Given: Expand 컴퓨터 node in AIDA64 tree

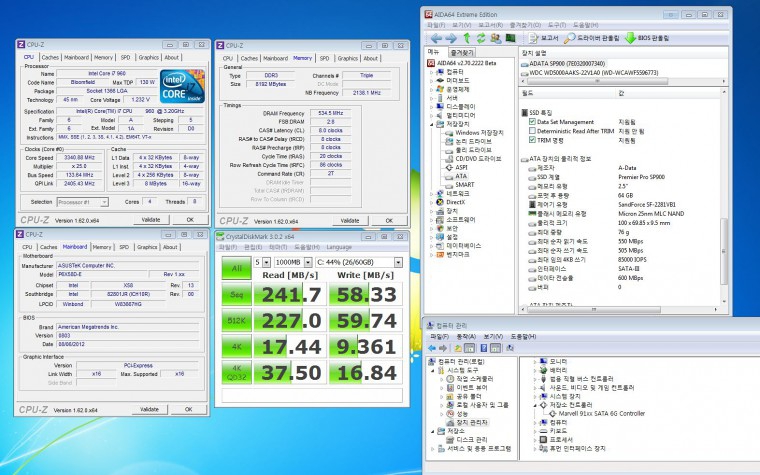Looking at the screenshot, I should 431,72.
